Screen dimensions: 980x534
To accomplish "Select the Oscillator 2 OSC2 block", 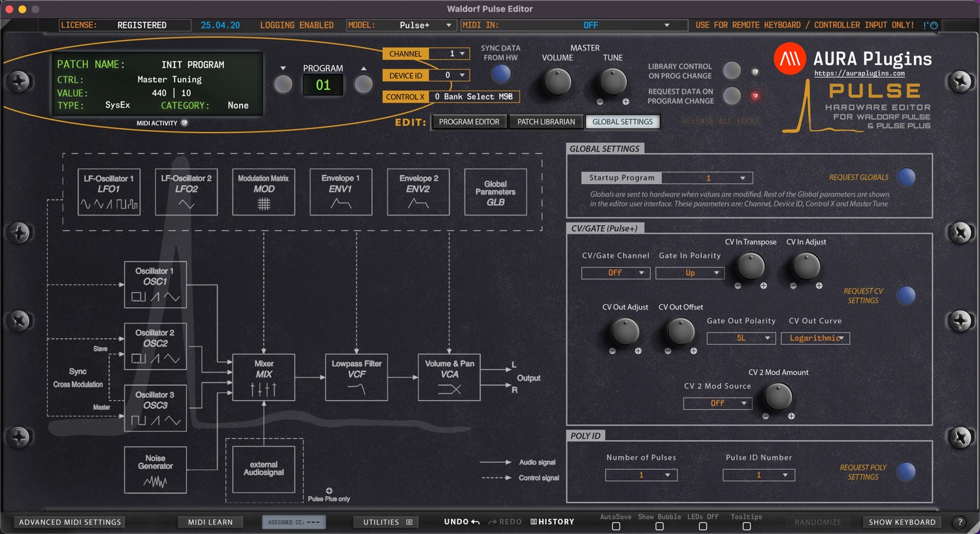I will (x=155, y=346).
